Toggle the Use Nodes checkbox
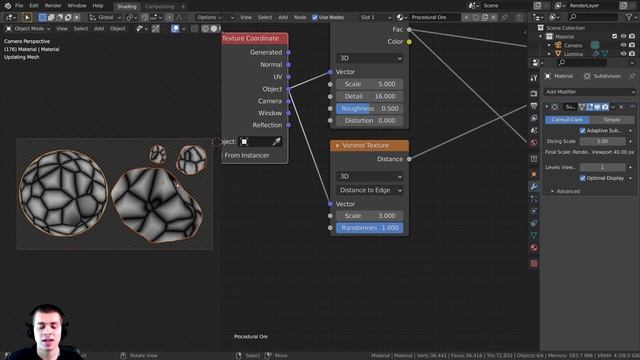640x360 pixels. 315,18
